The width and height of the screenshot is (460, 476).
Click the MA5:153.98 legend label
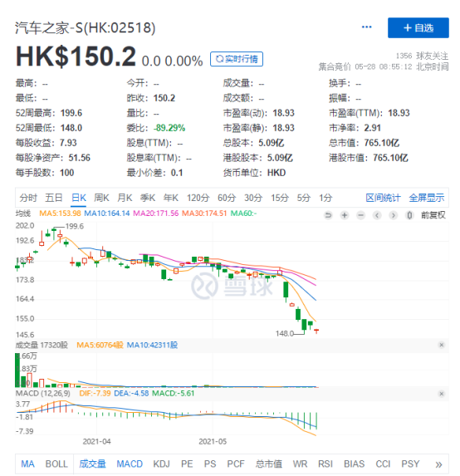[x=60, y=213]
